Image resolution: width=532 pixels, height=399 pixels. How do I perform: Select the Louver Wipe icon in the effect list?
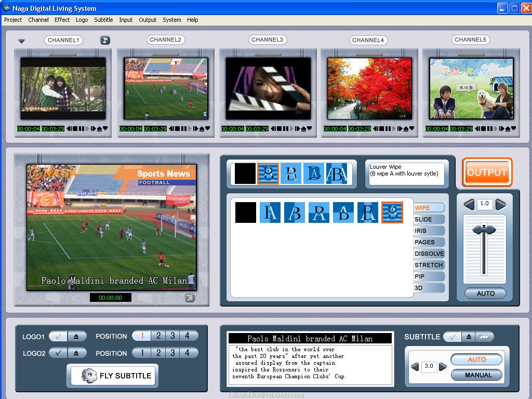click(x=392, y=212)
